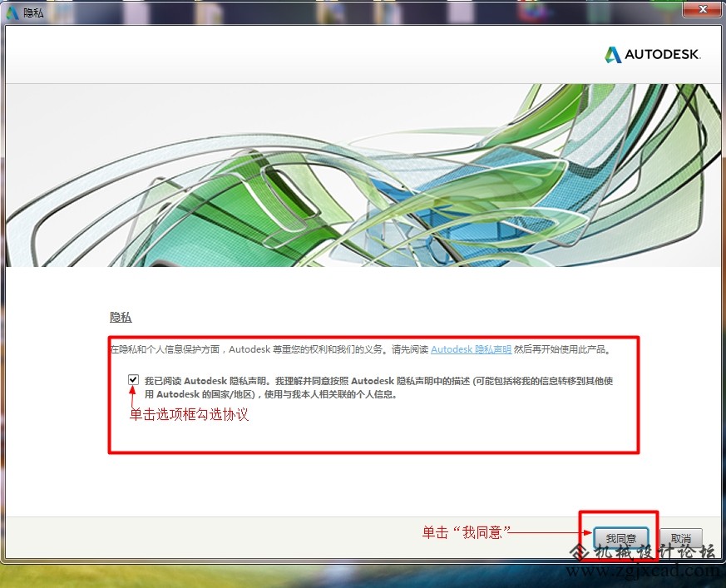Open the Autodesk 隐私声明 link
The width and height of the screenshot is (726, 588).
point(471,349)
